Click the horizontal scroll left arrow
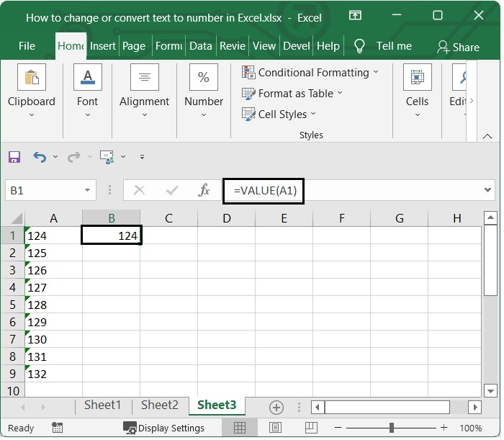This screenshot has height=440, width=504. point(318,407)
